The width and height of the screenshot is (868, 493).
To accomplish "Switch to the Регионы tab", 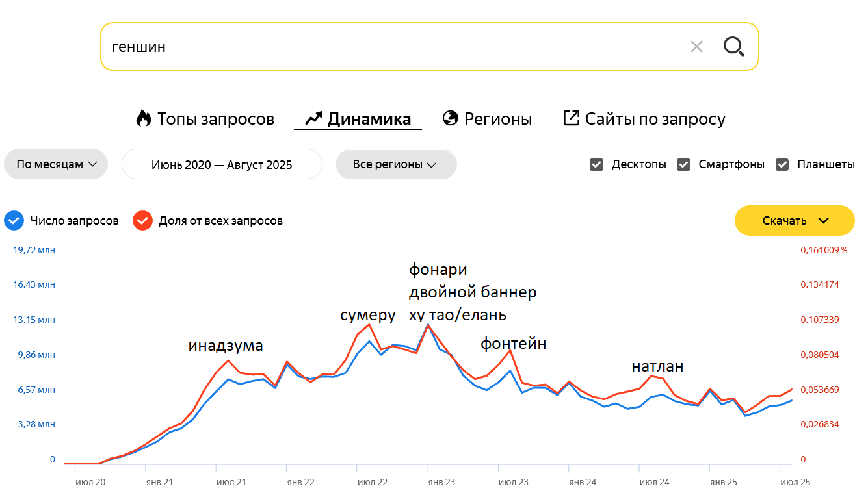I will click(497, 119).
